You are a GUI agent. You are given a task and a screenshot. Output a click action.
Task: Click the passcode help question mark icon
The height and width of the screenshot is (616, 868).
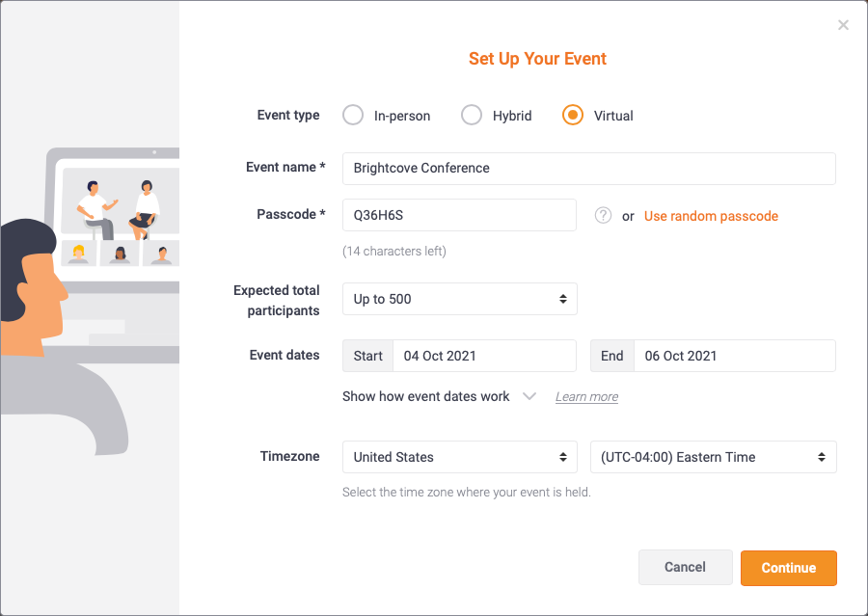pos(603,215)
